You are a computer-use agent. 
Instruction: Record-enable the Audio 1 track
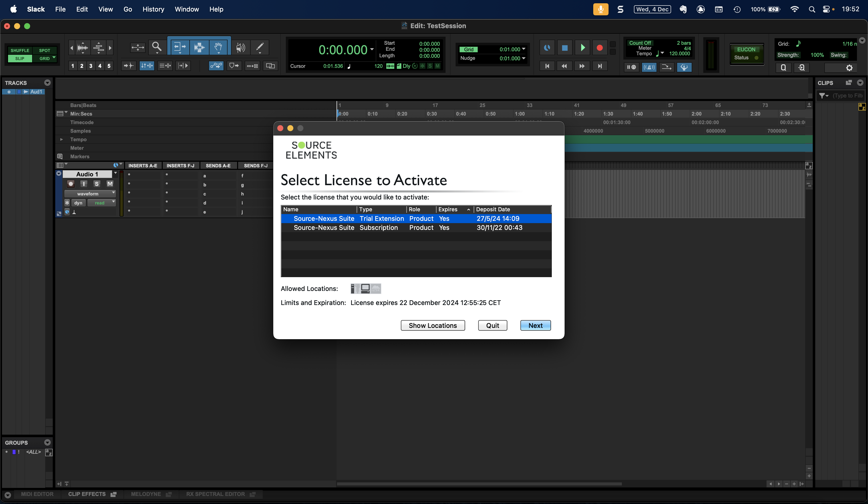click(x=71, y=184)
